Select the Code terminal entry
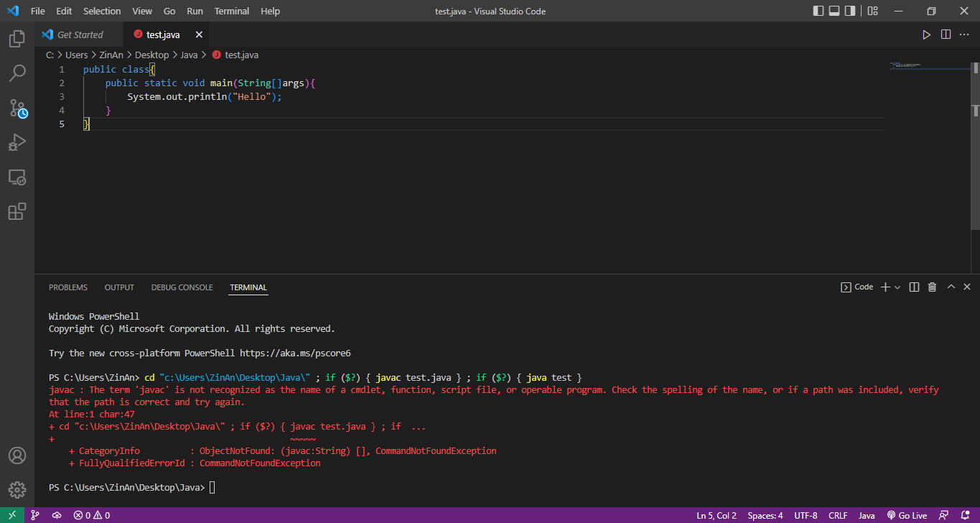This screenshot has height=523, width=980. pos(857,287)
